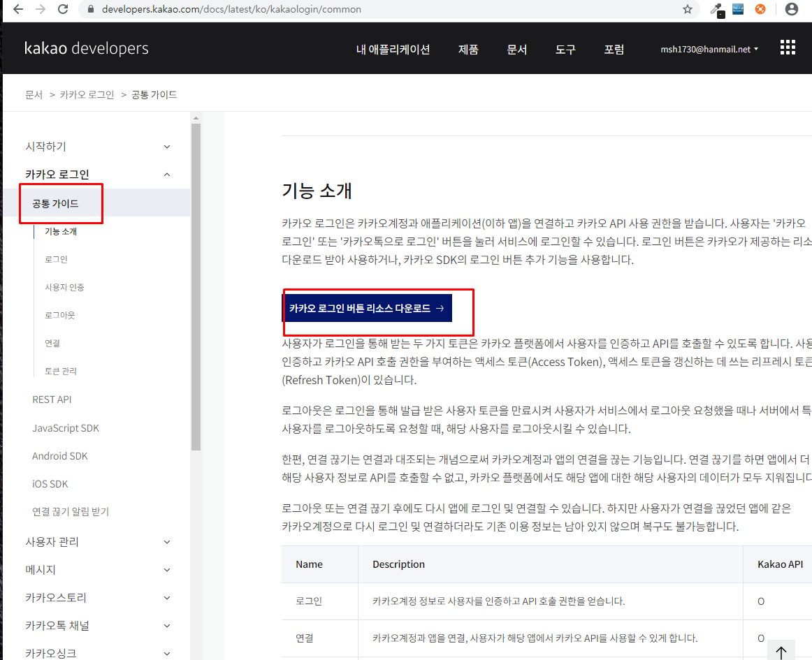This screenshot has width=812, height=660.
Task: Click the 카카오 로그인 breadcrumb link
Action: (87, 95)
